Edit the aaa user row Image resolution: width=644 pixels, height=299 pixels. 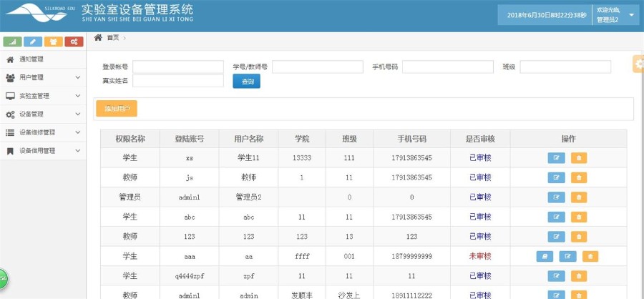(567, 257)
